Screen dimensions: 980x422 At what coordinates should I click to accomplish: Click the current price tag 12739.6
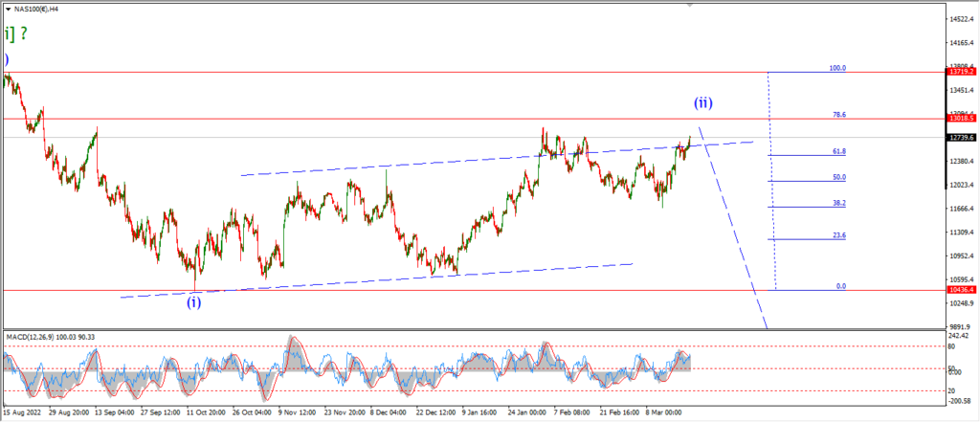pyautogui.click(x=960, y=138)
